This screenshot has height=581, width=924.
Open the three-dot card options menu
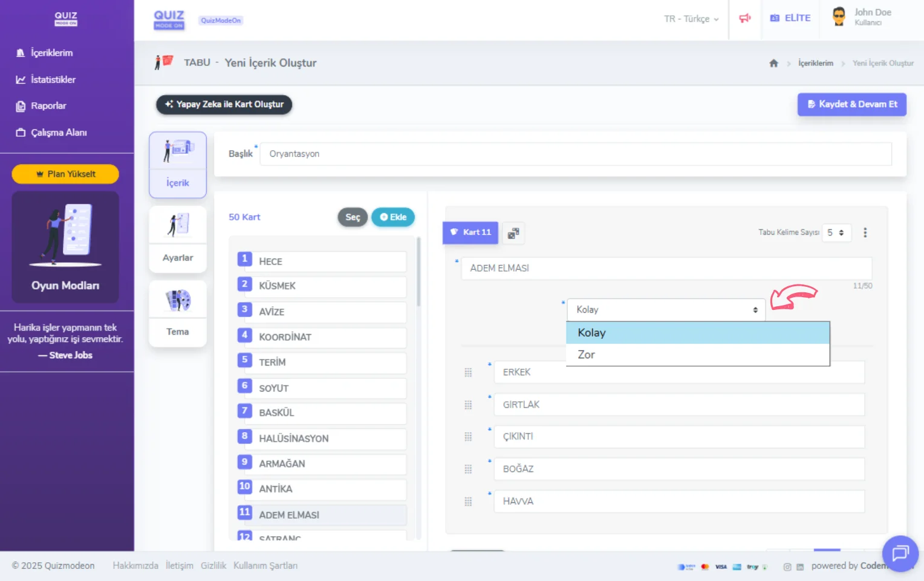pyautogui.click(x=865, y=233)
